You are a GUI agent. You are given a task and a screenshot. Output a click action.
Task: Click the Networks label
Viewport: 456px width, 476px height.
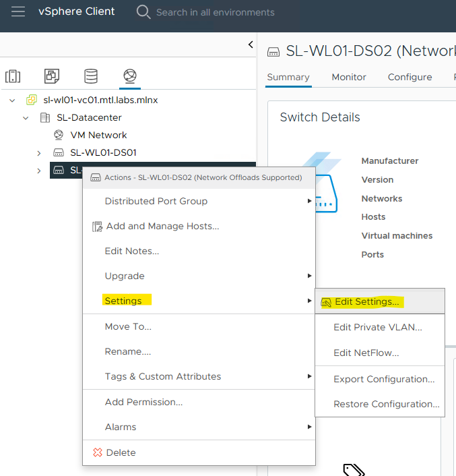coord(382,198)
